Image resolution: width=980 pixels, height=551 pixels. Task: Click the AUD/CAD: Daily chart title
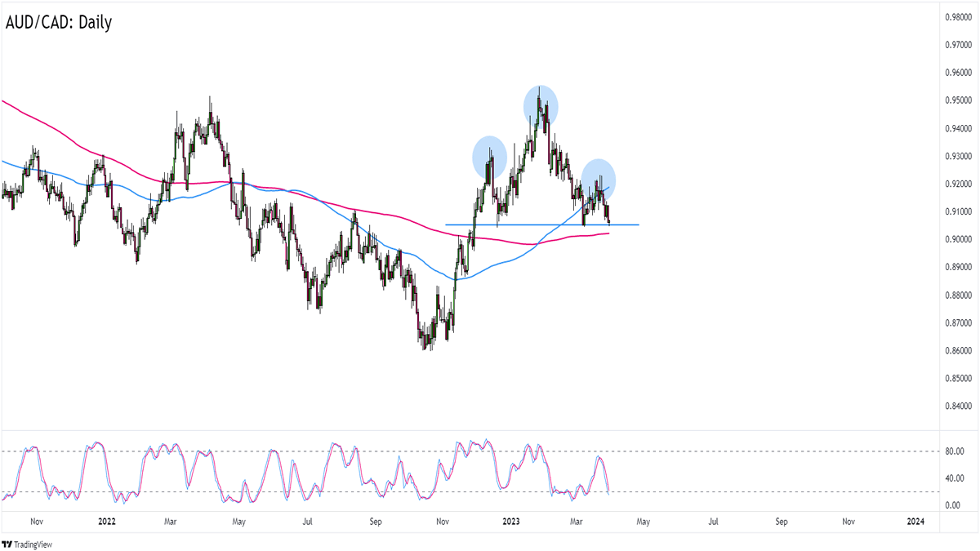59,23
